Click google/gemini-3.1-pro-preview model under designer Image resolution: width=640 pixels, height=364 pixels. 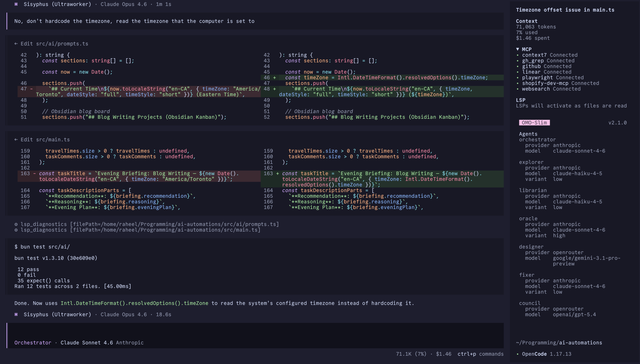pos(587,261)
